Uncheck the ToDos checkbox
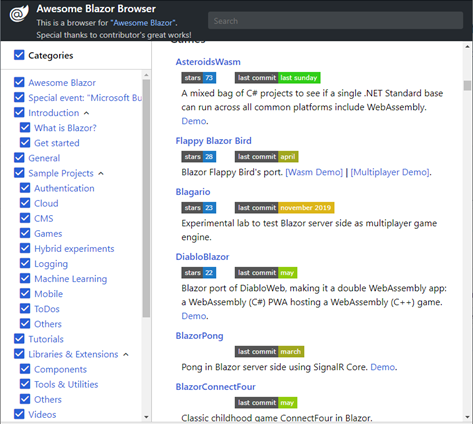Image resolution: width=473 pixels, height=424 pixels. coord(25,309)
